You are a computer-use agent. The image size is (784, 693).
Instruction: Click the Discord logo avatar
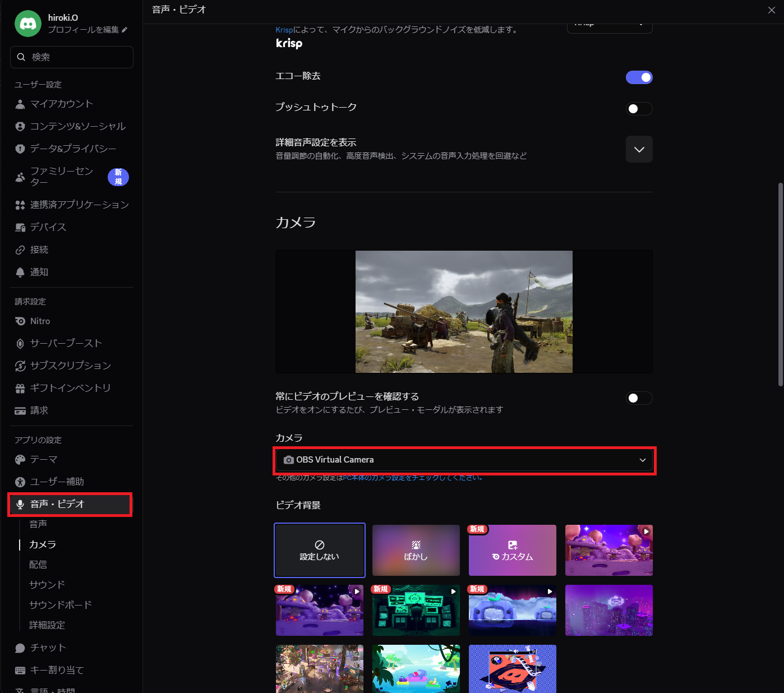point(28,24)
